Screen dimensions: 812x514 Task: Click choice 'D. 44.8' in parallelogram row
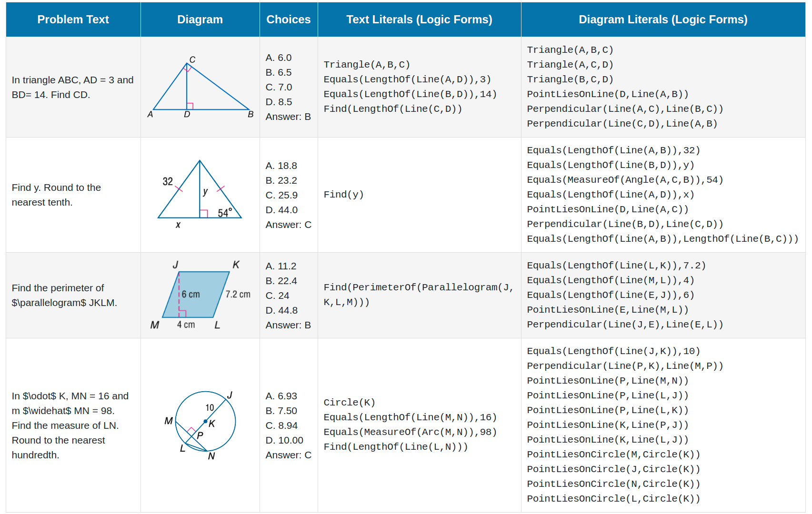click(x=281, y=310)
